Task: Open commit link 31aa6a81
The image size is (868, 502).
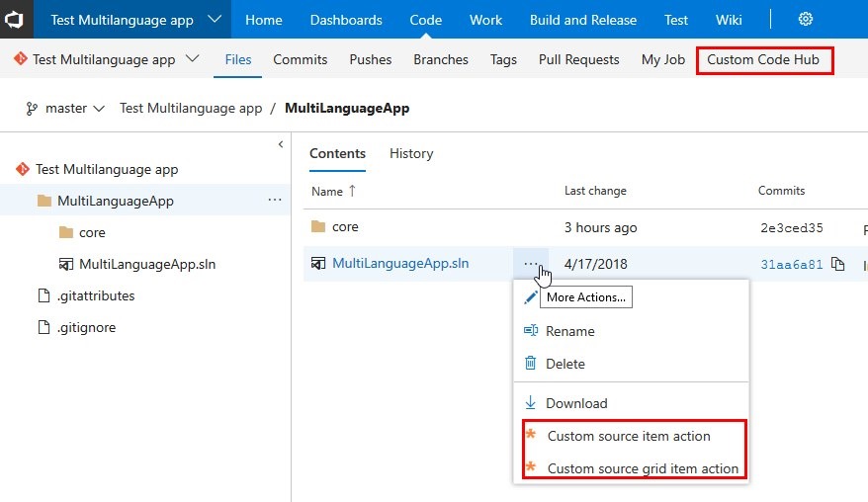Action: (790, 264)
